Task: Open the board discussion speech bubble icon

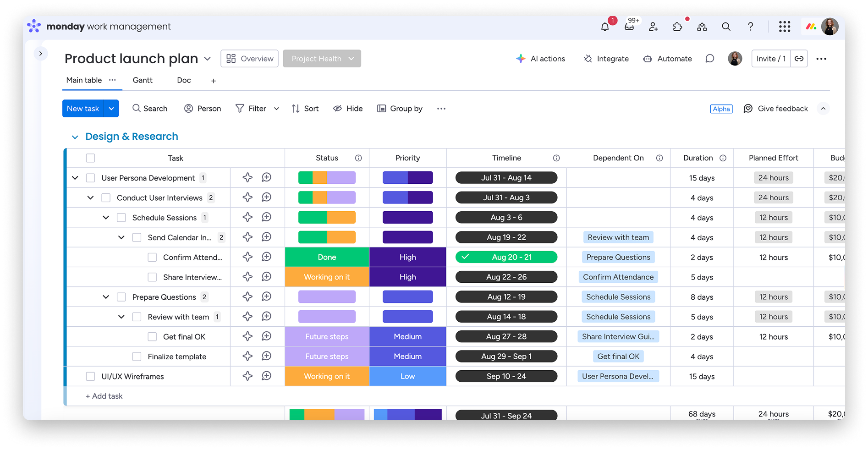Action: coord(709,59)
